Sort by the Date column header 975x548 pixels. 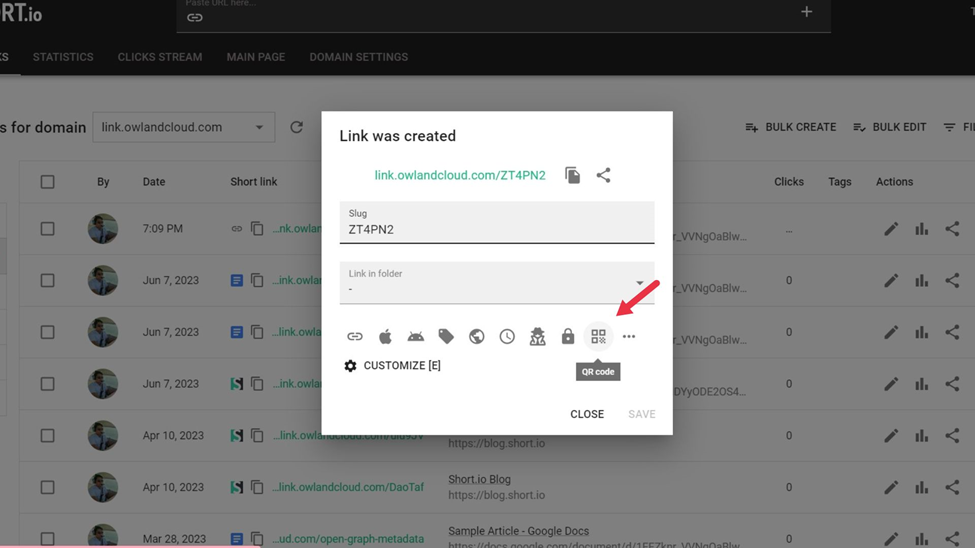point(154,182)
